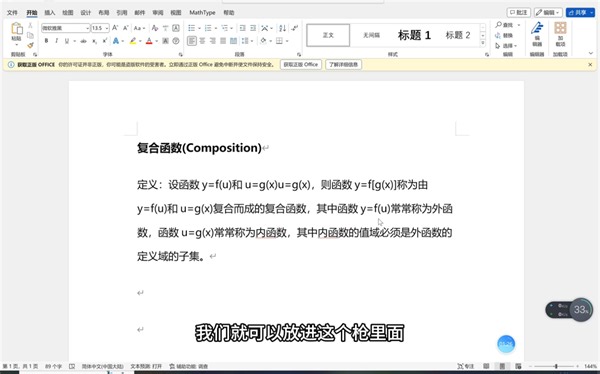Switch to the 视图 View tab
Viewport: 600px width, 374px height.
tap(176, 13)
